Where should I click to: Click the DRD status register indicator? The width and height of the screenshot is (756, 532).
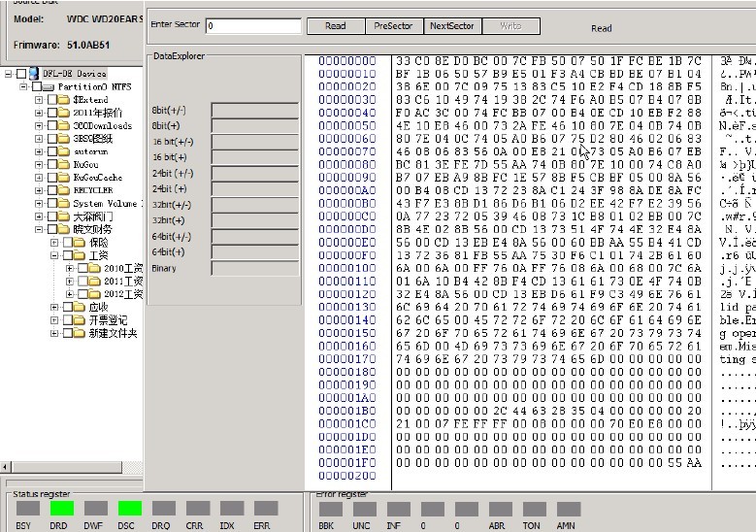pyautogui.click(x=62, y=509)
